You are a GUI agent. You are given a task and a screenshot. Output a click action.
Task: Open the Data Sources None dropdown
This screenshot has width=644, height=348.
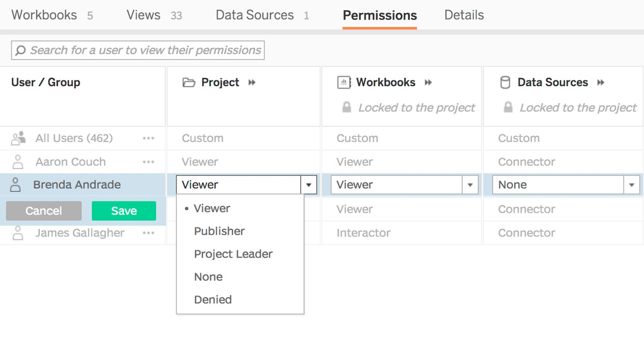click(x=632, y=184)
